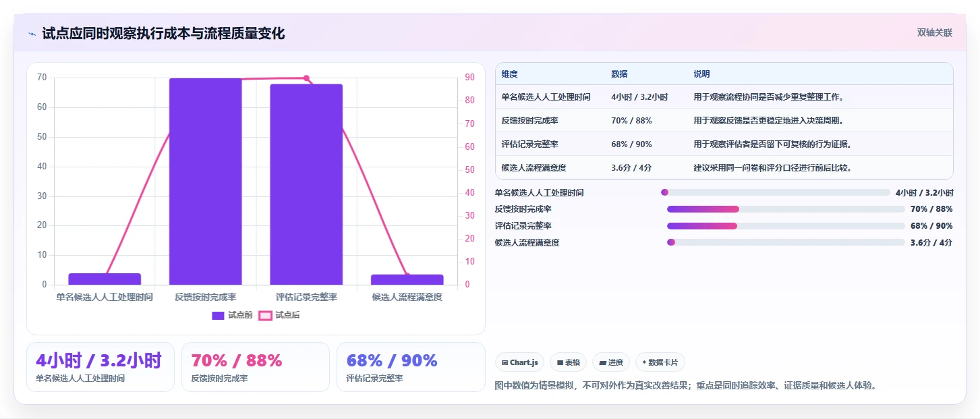Click the 双轴关联 label in the header
This screenshot has width=980, height=419.
click(x=934, y=32)
